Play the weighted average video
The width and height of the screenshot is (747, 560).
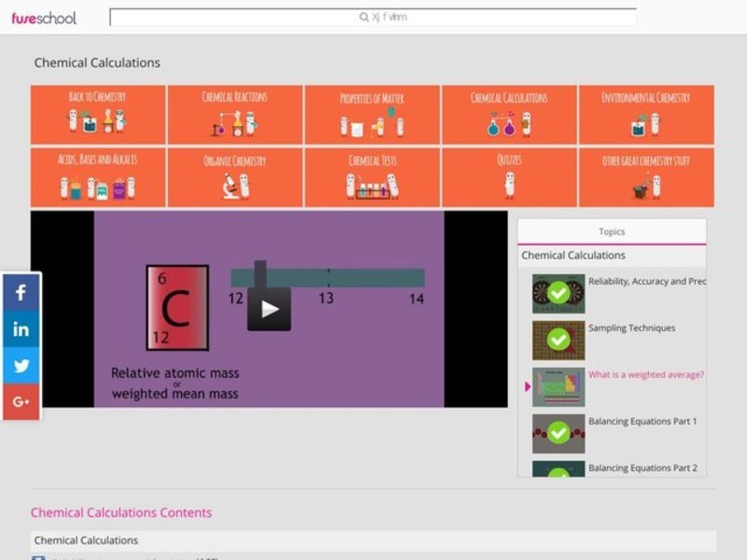pyautogui.click(x=269, y=309)
